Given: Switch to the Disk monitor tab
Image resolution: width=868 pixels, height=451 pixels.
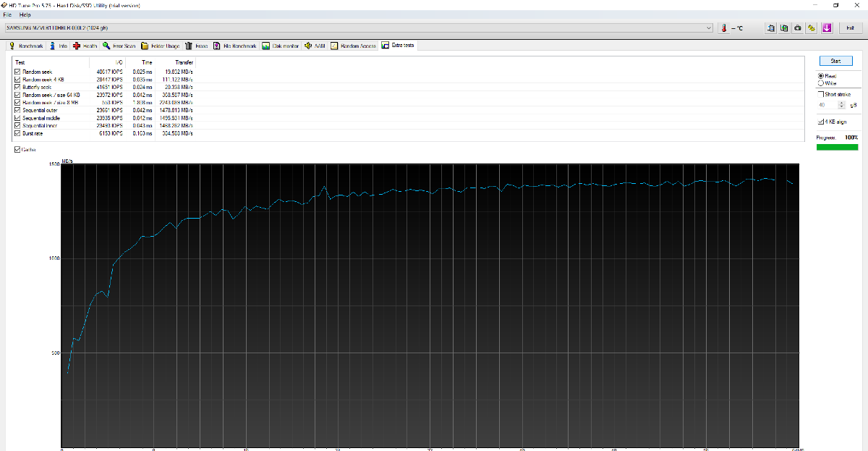Looking at the screenshot, I should click(281, 46).
